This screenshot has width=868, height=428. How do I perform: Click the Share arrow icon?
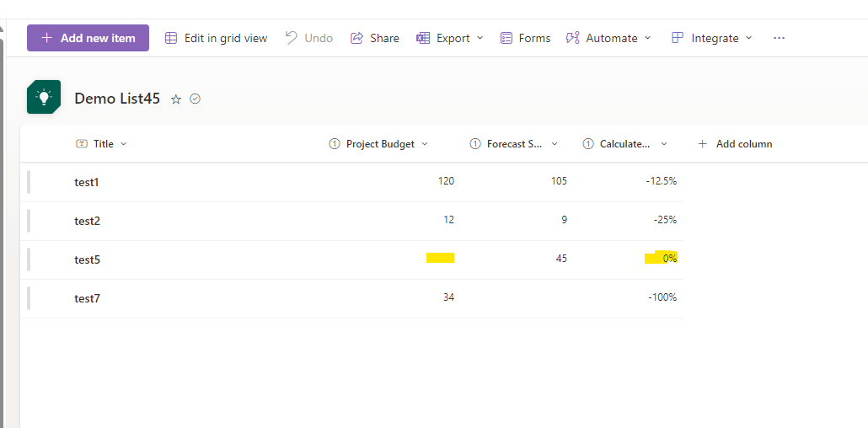pos(357,38)
